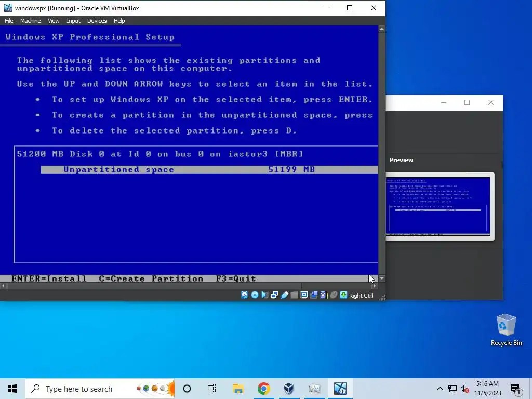Open the Devices menu
The height and width of the screenshot is (399, 532).
click(x=97, y=21)
